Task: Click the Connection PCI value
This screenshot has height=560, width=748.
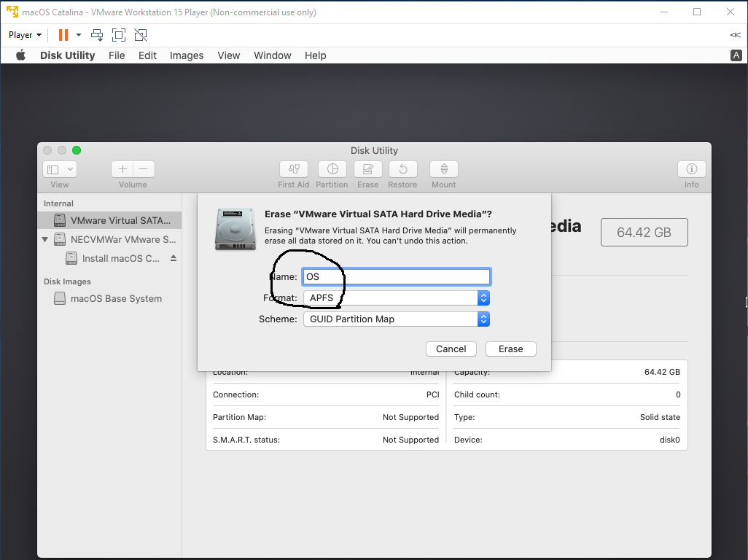Action: pos(432,394)
